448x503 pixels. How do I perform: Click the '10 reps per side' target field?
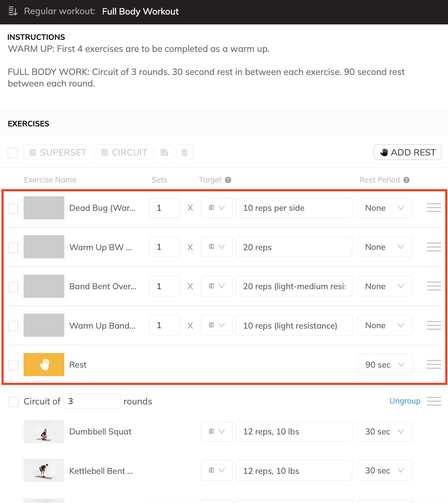[x=294, y=208]
